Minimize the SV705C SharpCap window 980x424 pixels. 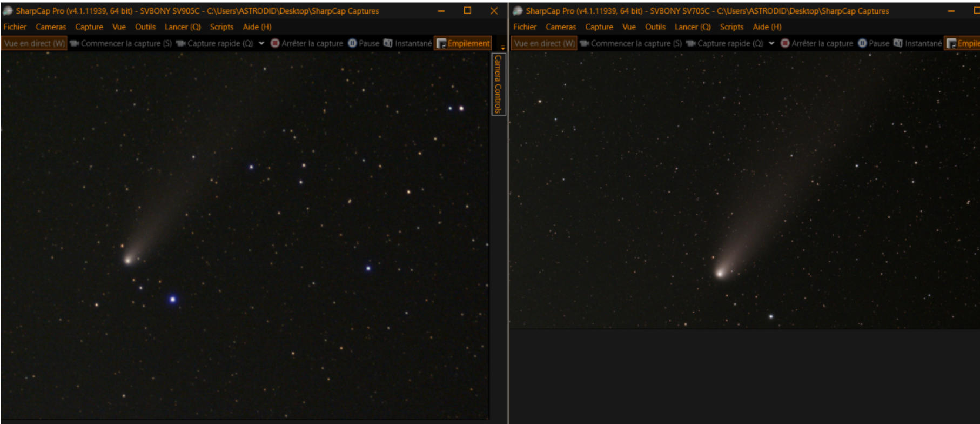coord(951,10)
